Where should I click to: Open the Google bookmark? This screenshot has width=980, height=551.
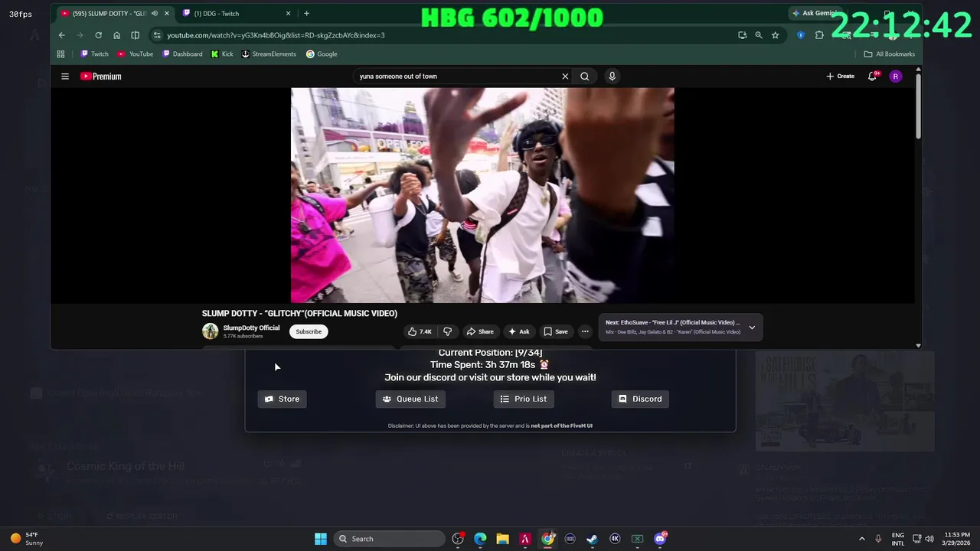[x=322, y=54]
